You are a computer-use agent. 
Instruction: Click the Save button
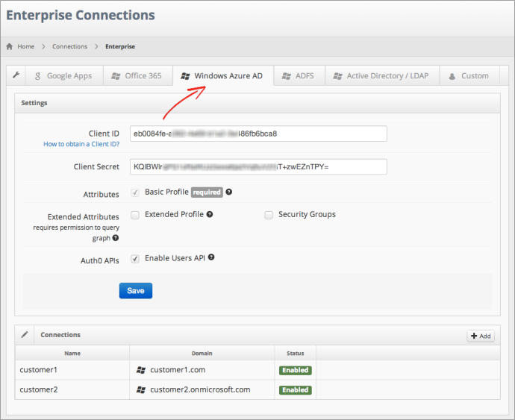pyautogui.click(x=136, y=291)
